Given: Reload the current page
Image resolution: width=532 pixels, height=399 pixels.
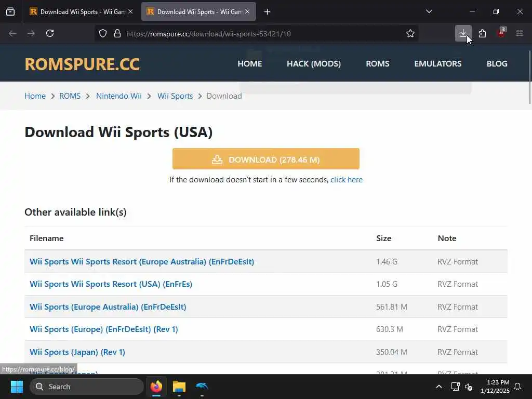Looking at the screenshot, I should (50, 33).
